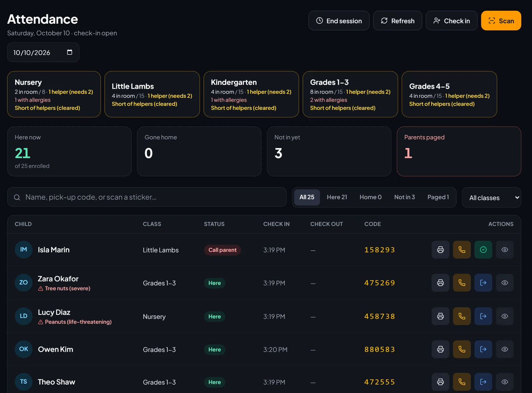Print sticker for Lucy Diaz
Image resolution: width=532 pixels, height=393 pixels.
440,316
